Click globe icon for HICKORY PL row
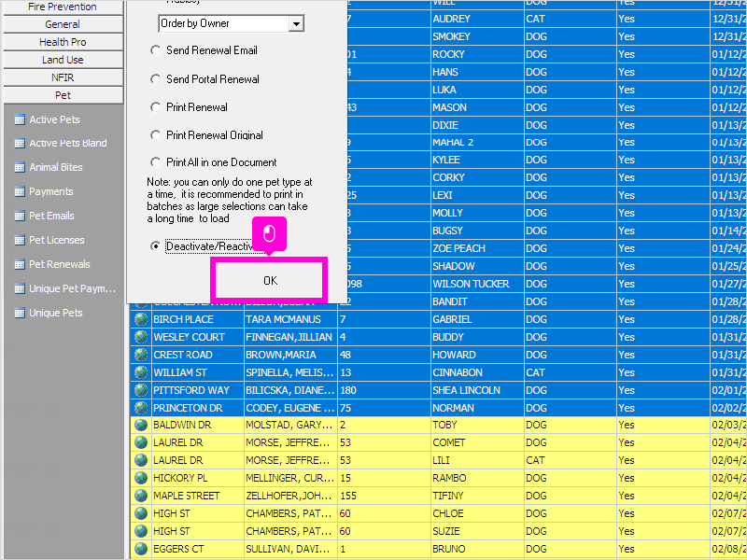The image size is (747, 560). click(141, 478)
